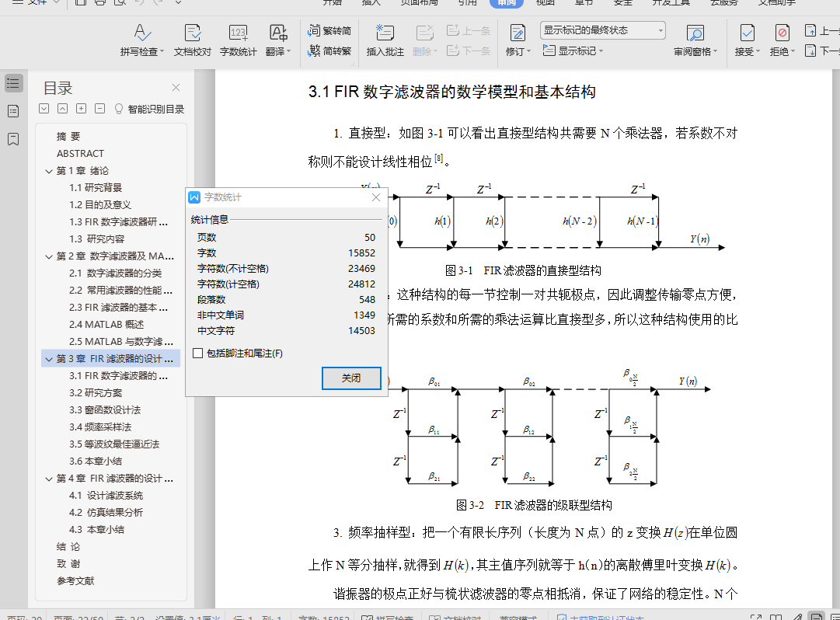
Task: Click the expand outline levels icon in 目录
Action: (44, 109)
